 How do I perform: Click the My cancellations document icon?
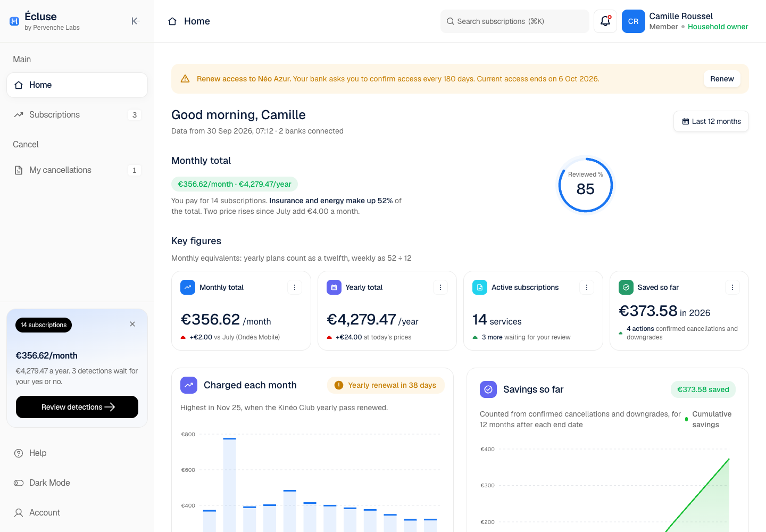[19, 170]
